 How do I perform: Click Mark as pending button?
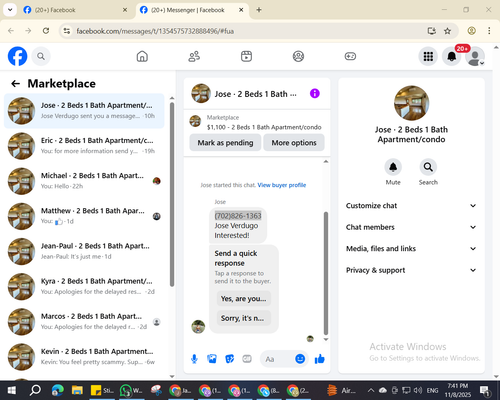(x=225, y=143)
